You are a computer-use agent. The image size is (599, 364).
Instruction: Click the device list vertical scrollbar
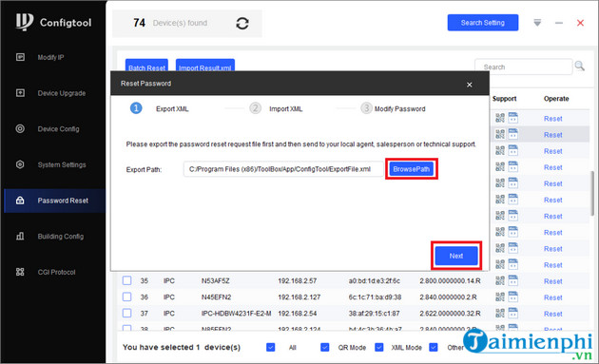pos(592,193)
